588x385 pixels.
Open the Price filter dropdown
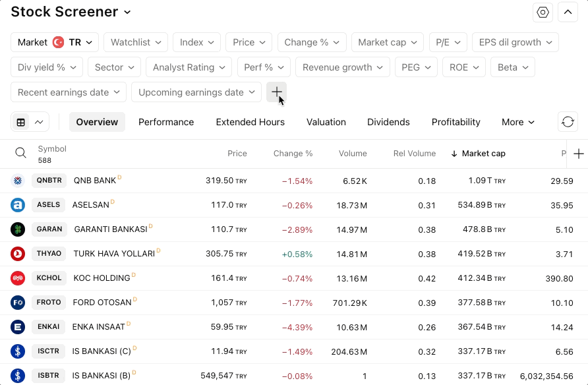click(249, 42)
